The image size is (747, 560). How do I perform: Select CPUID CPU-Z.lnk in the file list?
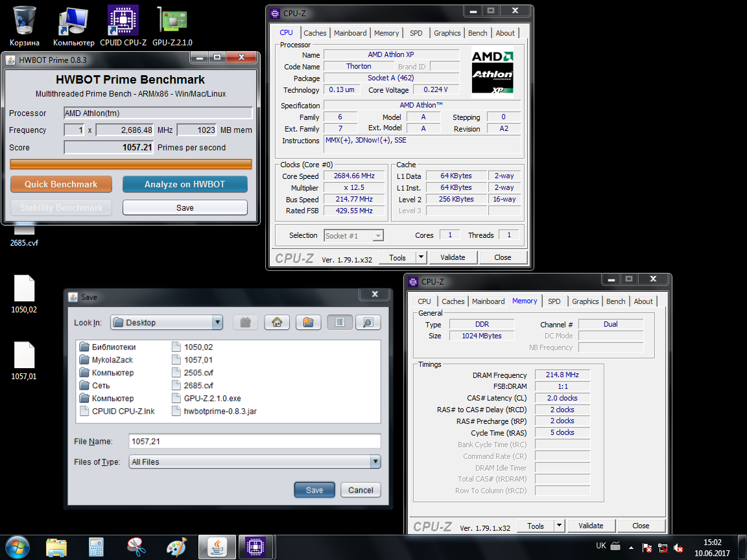tap(117, 412)
